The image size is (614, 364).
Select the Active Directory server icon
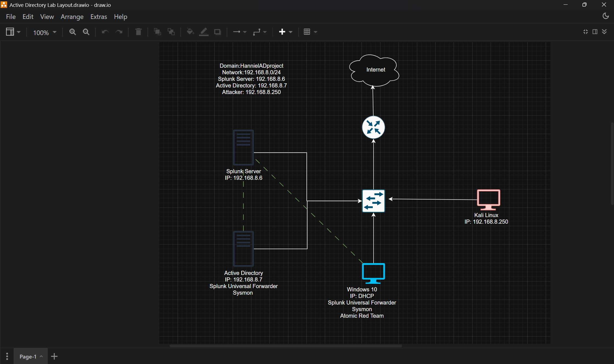coord(243,249)
